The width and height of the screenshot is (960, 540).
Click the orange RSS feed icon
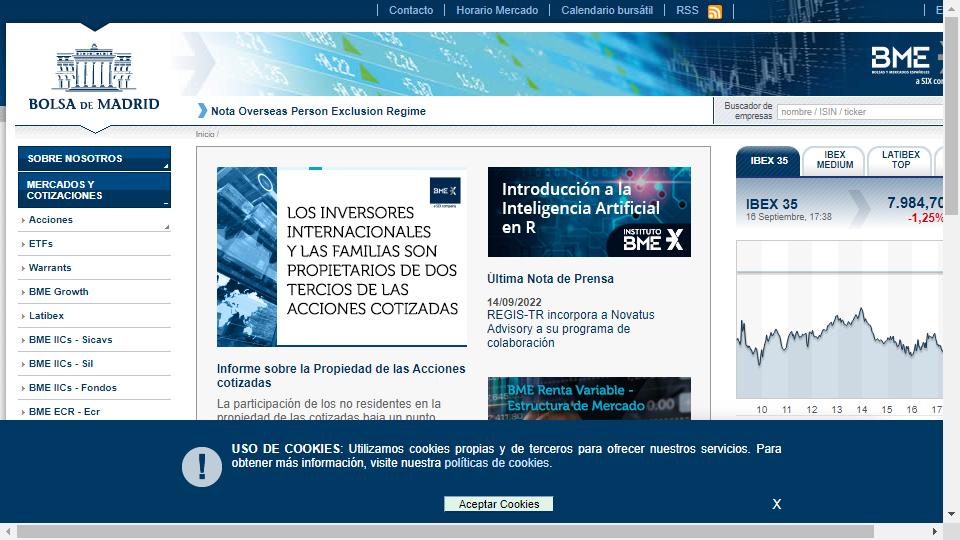(x=714, y=12)
